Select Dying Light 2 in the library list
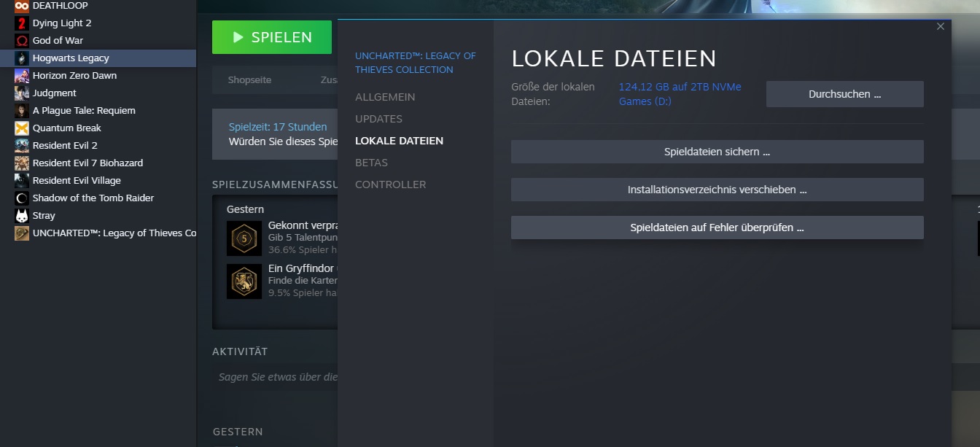 click(x=98, y=23)
